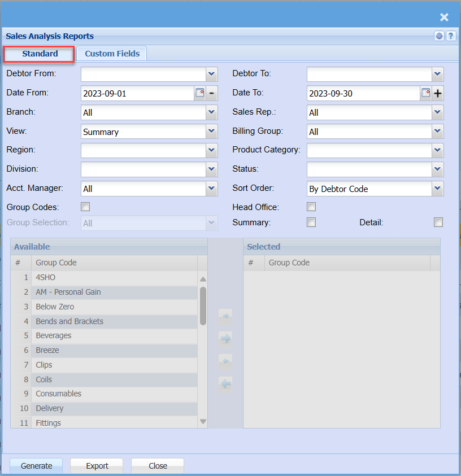The image size is (461, 476).
Task: Open the Date From calendar picker
Action: coord(200,93)
